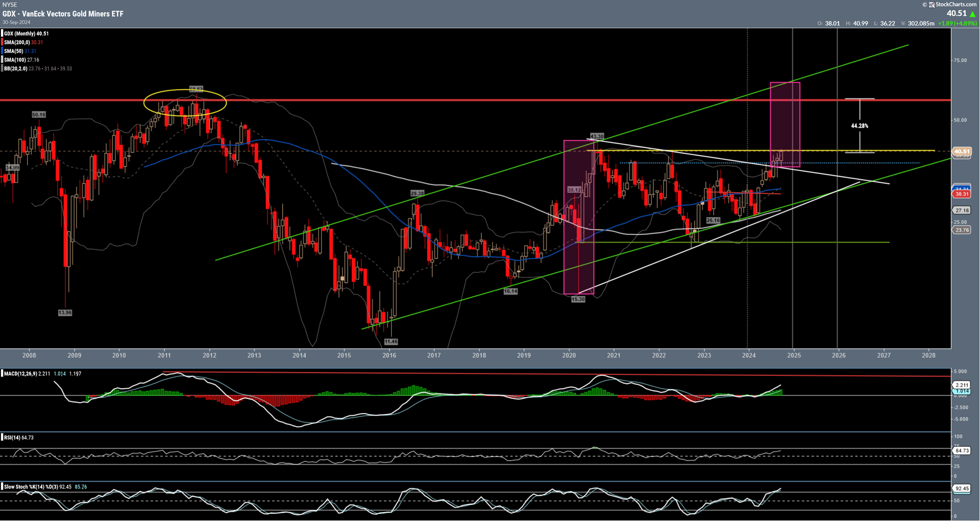Screen dimensions: 980x521
Task: Click the +1.89 (+4.89%) price change
Action: tap(957, 23)
